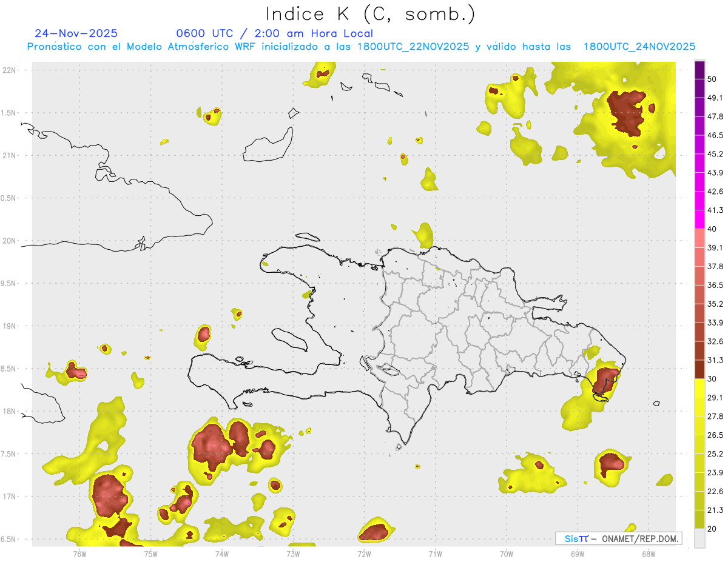Click the colorbar value '35.2'
The height and width of the screenshot is (562, 728).
click(x=715, y=304)
